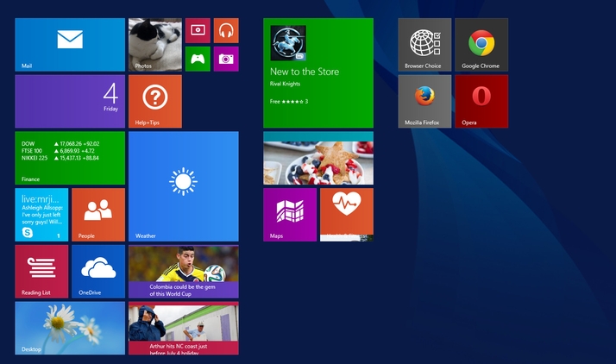Open the Finance stock tile
The height and width of the screenshot is (364, 616).
point(70,158)
